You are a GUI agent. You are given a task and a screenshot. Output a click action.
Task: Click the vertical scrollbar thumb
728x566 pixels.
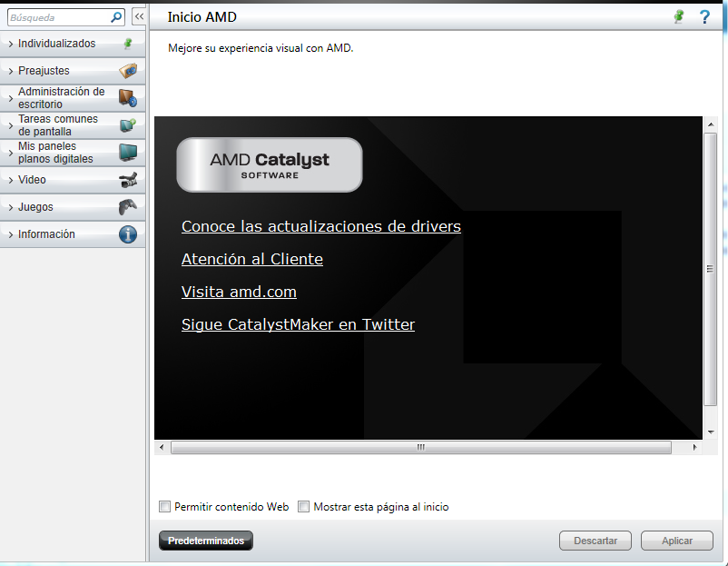[710, 269]
